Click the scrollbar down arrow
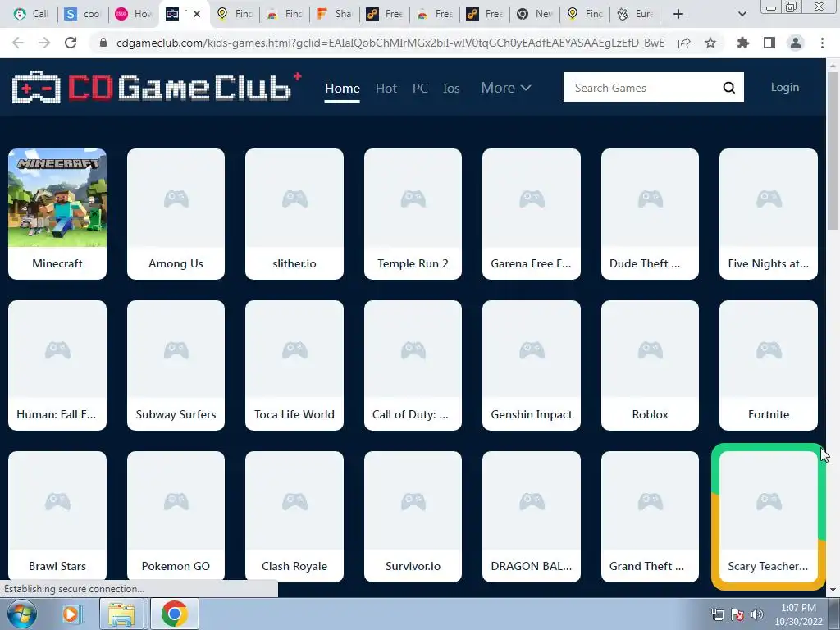The image size is (840, 630). [833, 590]
